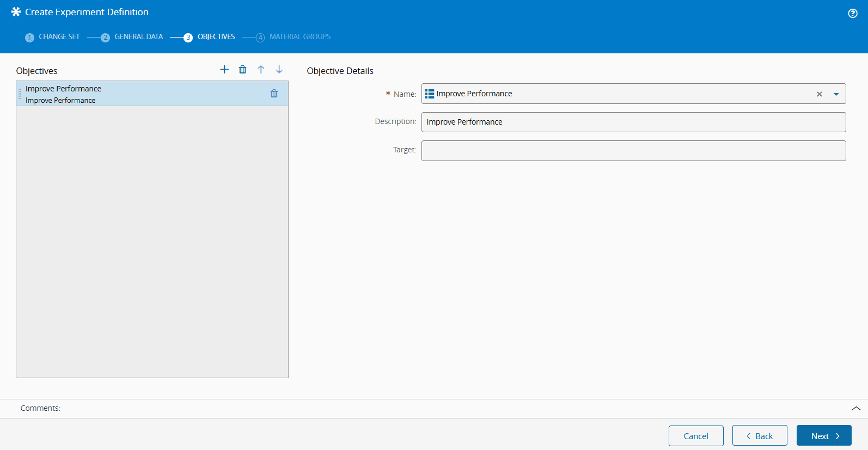This screenshot has height=450, width=868.
Task: Click the add objective plus icon
Action: 224,70
